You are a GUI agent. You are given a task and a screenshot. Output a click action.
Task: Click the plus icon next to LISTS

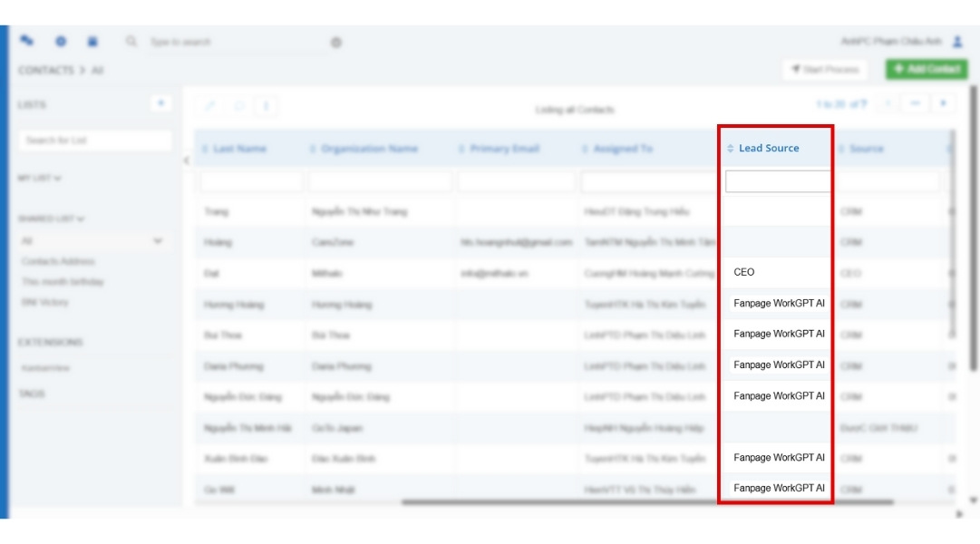tap(160, 104)
